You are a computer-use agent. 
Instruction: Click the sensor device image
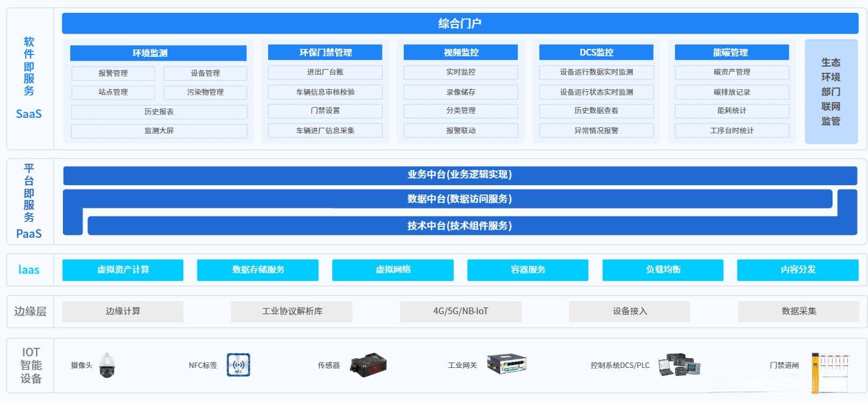pyautogui.click(x=368, y=365)
